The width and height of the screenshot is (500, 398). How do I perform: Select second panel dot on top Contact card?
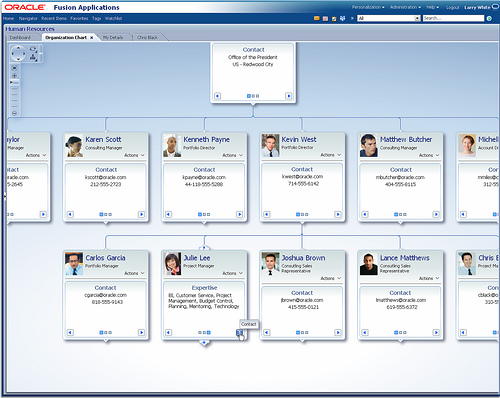coord(253,96)
